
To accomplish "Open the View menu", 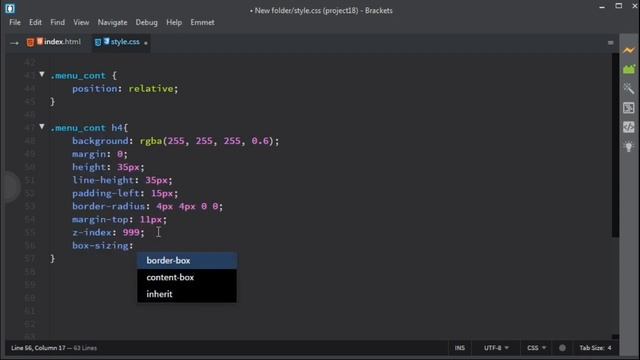I will click(x=81, y=22).
